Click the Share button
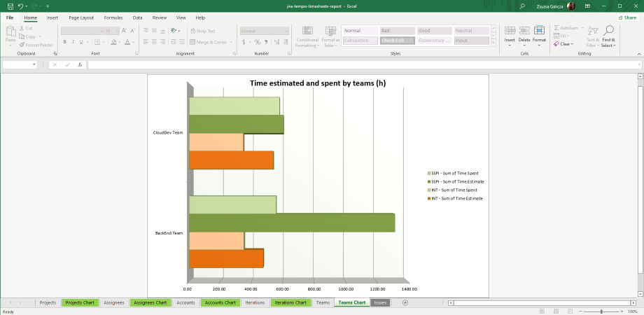The height and width of the screenshot is (315, 644). pos(627,17)
